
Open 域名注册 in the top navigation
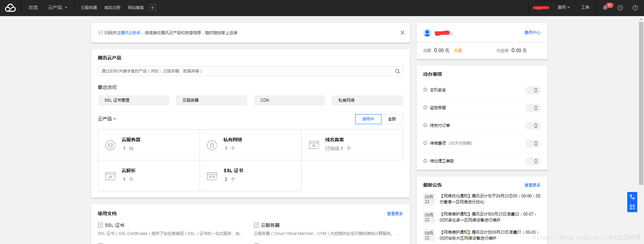(x=112, y=7)
